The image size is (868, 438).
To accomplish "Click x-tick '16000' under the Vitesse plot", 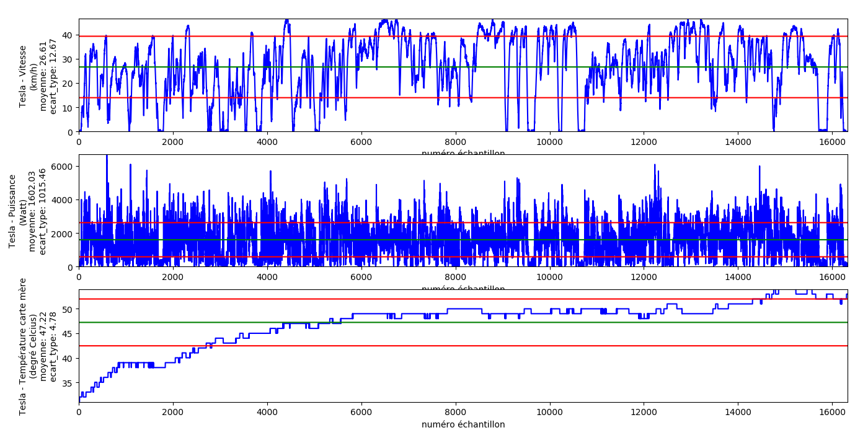I will pyautogui.click(x=832, y=141).
